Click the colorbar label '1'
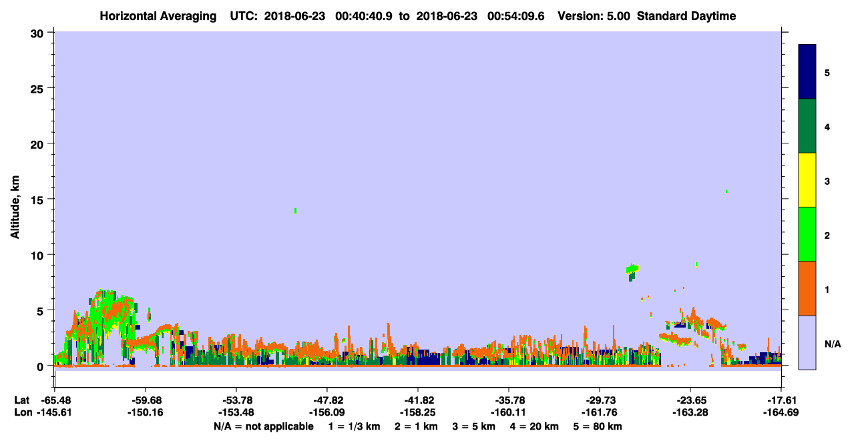The height and width of the screenshot is (445, 868). (x=827, y=288)
